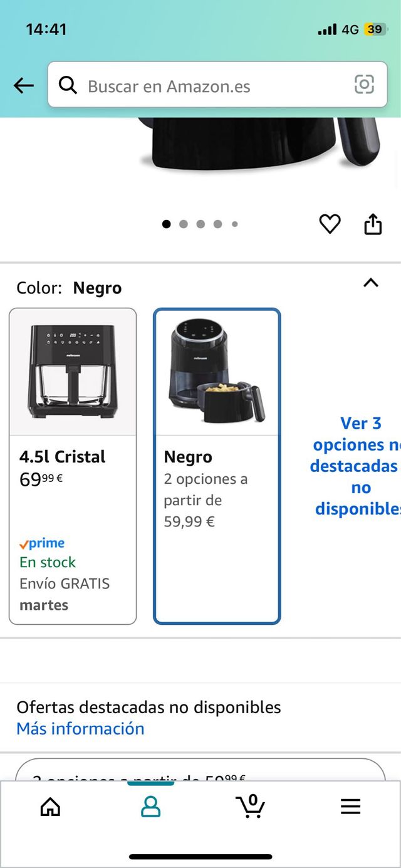Tap the Negro air fryer thumbnail image
This screenshot has height=868, width=401.
click(217, 372)
